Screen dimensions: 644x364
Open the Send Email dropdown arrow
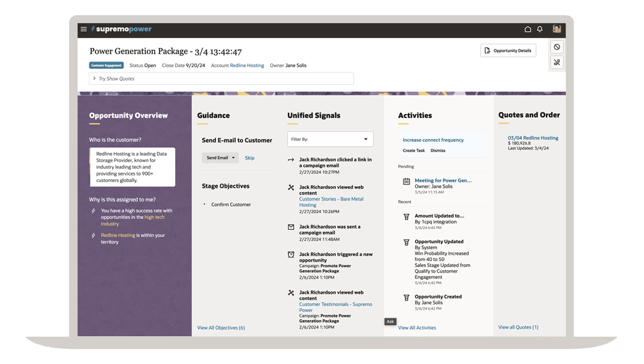pyautogui.click(x=233, y=158)
